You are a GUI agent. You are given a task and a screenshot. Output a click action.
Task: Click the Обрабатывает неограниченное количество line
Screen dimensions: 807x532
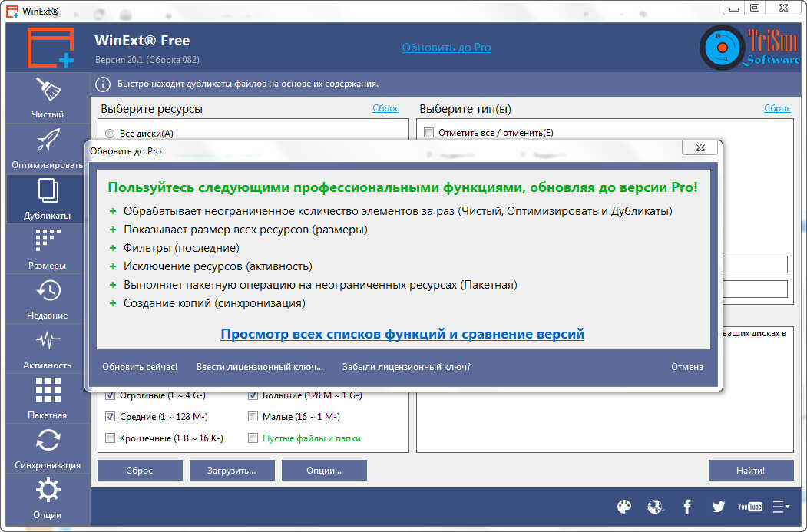click(x=398, y=211)
